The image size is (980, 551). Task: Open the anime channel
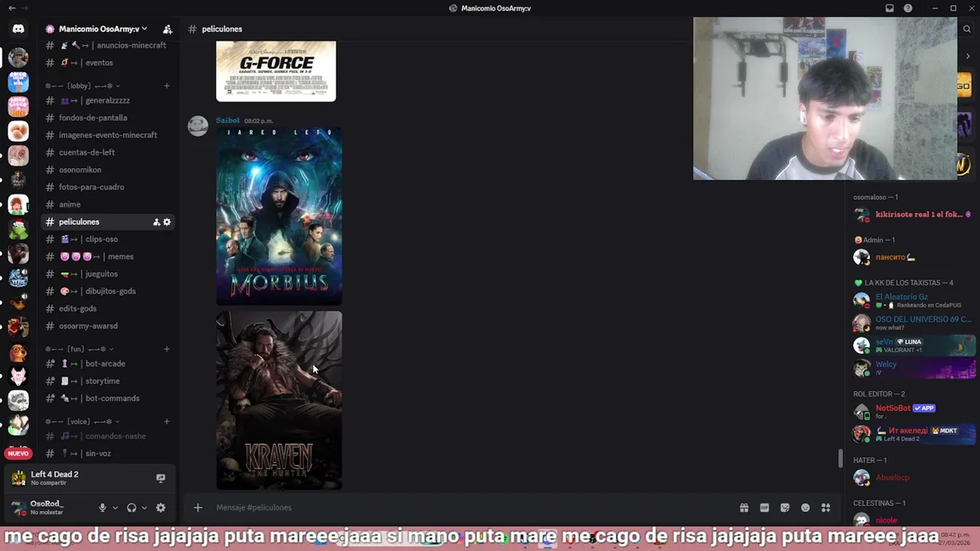(107, 204)
